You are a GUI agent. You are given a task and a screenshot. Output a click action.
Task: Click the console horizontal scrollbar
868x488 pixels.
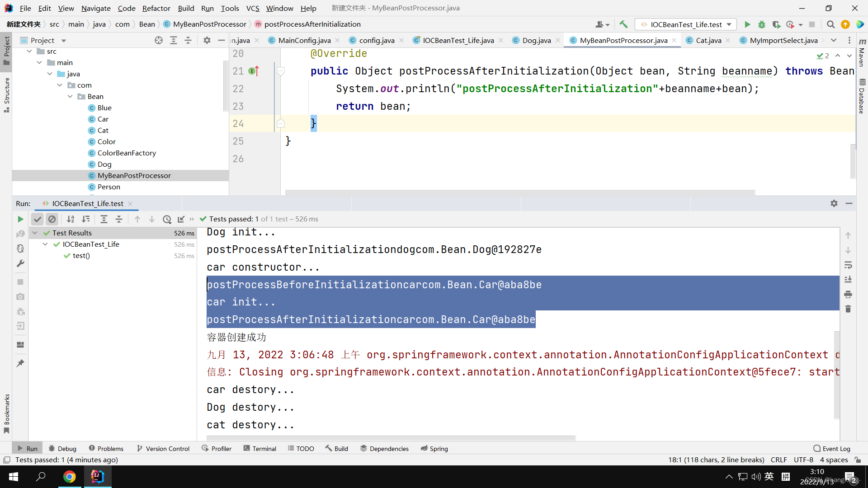391,437
